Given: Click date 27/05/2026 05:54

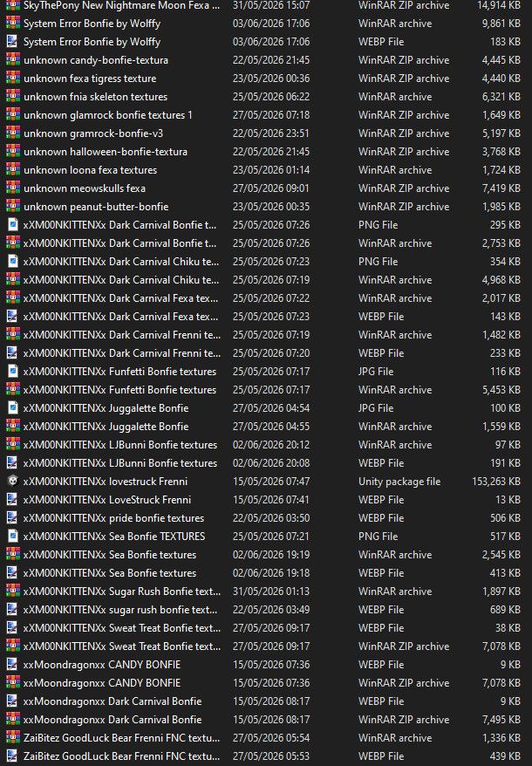Looking at the screenshot, I should click(x=271, y=738).
